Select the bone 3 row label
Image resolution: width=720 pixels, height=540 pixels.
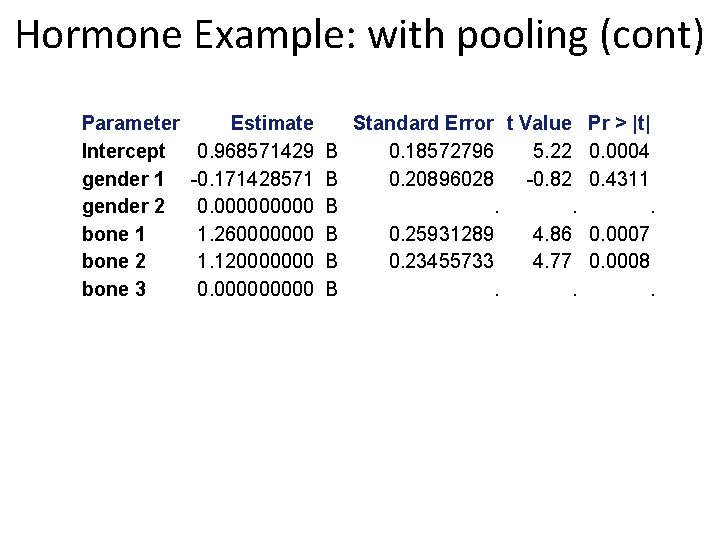(114, 289)
